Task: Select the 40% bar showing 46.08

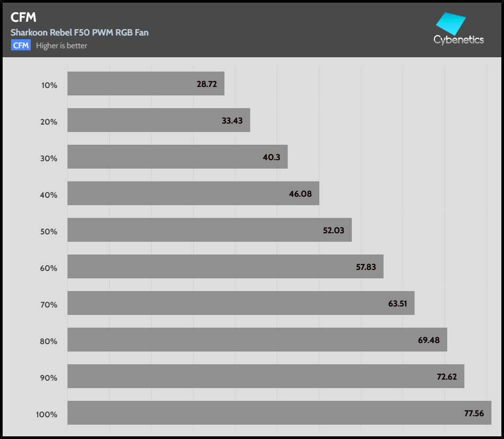Action: pyautogui.click(x=193, y=194)
